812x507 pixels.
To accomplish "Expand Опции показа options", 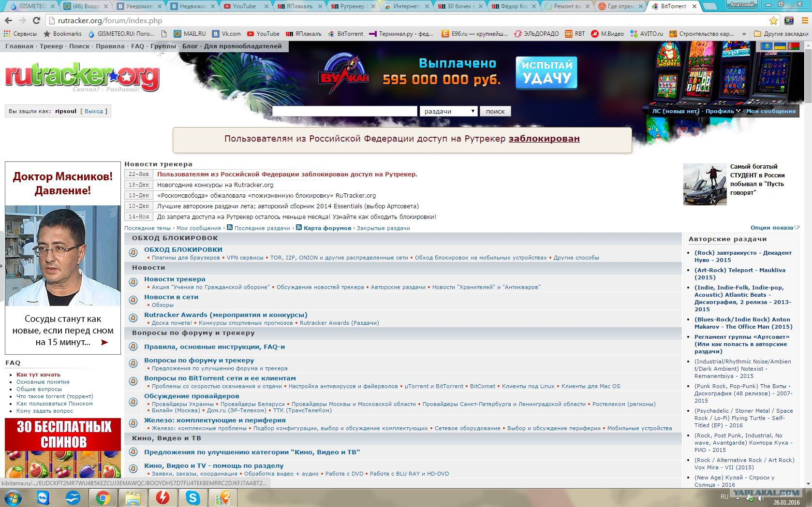I will pyautogui.click(x=775, y=228).
